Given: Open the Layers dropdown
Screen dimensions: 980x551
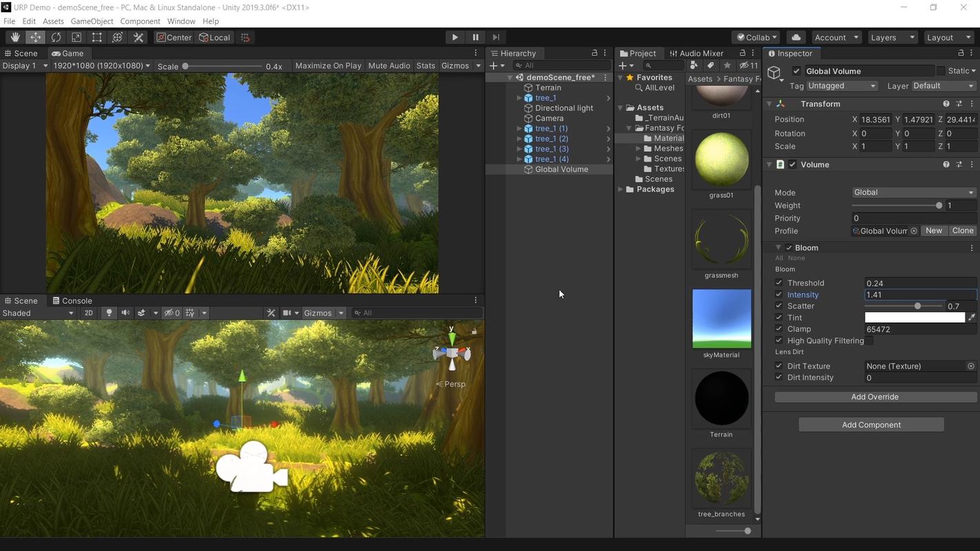Looking at the screenshot, I should pos(892,37).
